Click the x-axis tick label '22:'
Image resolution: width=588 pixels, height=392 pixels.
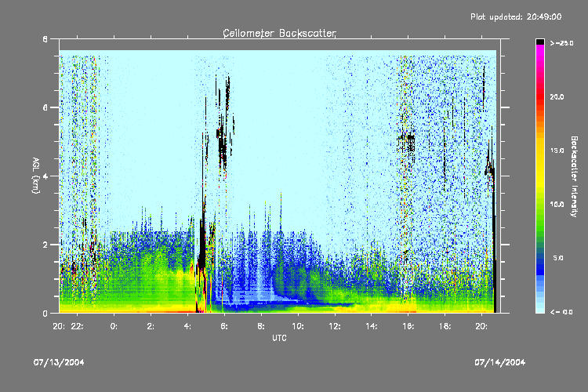[78, 326]
